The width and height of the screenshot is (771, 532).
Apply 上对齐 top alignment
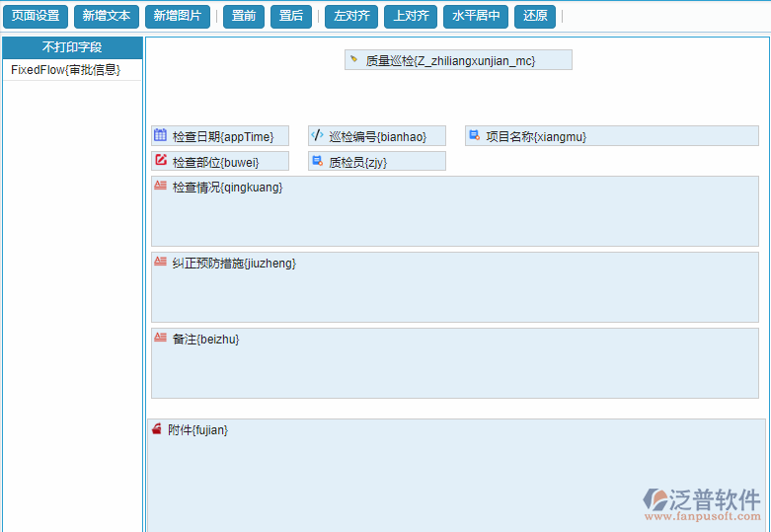(x=411, y=16)
